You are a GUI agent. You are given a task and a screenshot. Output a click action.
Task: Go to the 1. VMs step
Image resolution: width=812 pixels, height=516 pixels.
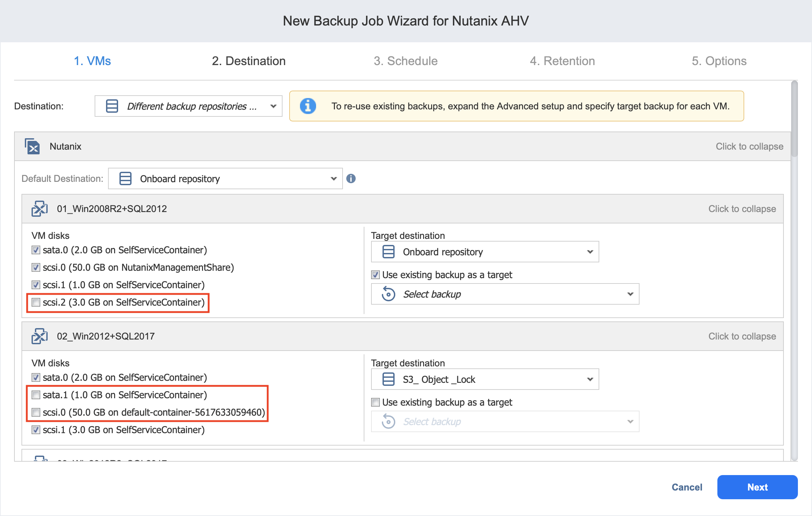point(92,61)
